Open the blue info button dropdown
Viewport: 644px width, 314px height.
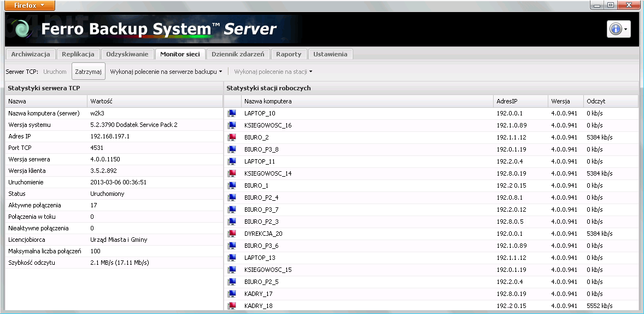pos(618,29)
